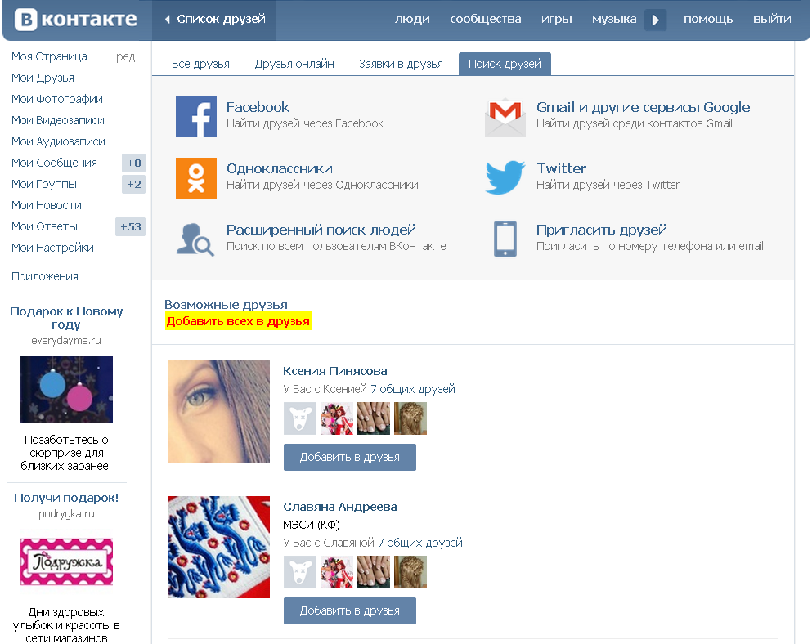Open Мои Видеозаписи in sidebar

58,120
